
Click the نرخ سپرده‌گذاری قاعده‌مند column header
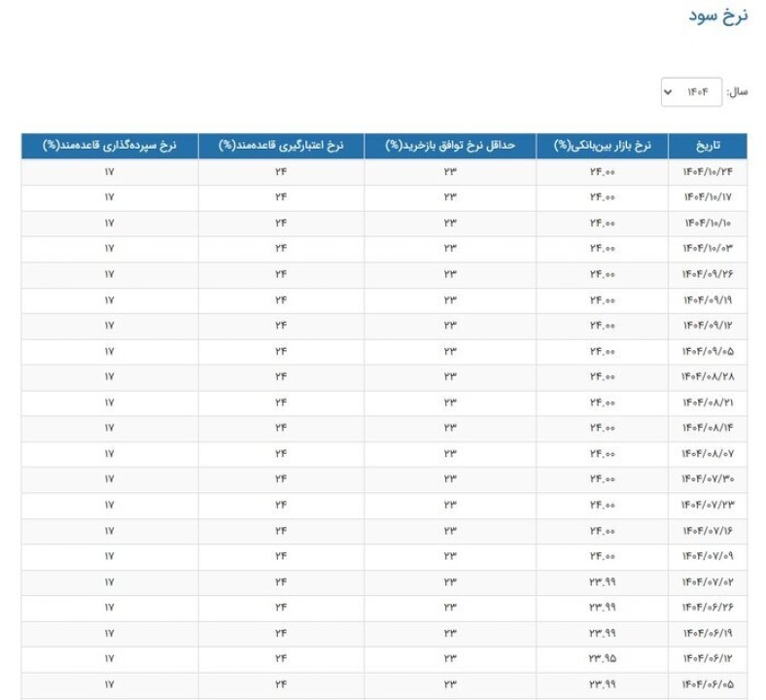pos(109,146)
